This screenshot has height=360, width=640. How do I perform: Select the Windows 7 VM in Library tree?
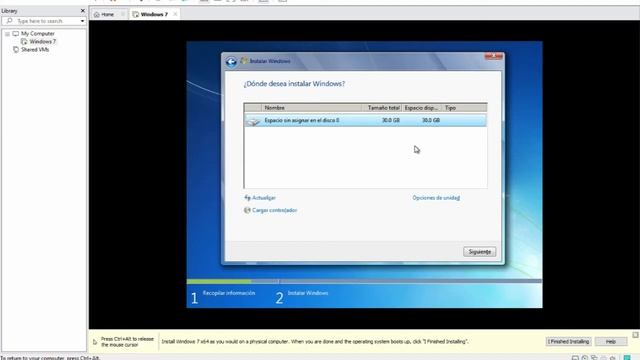tap(42, 42)
